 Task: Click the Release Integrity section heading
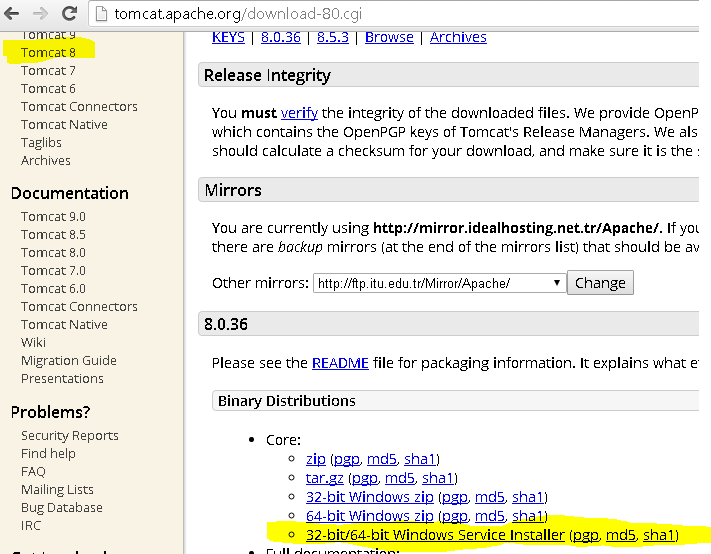pos(267,76)
